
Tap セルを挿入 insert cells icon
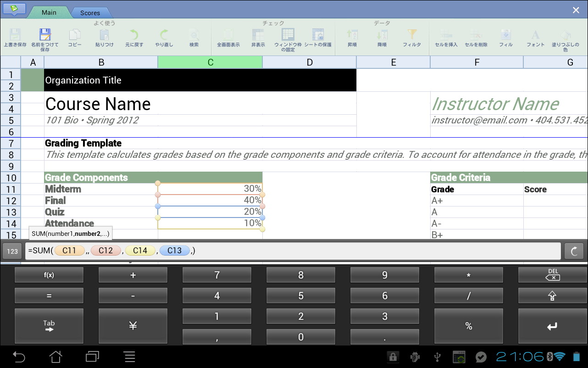(x=446, y=35)
